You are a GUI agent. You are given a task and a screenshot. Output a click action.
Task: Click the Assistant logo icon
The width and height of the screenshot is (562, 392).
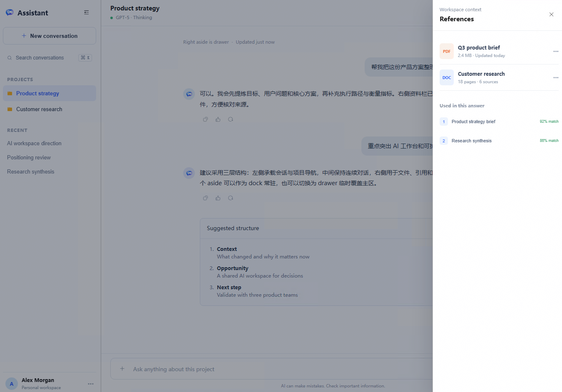click(x=10, y=12)
